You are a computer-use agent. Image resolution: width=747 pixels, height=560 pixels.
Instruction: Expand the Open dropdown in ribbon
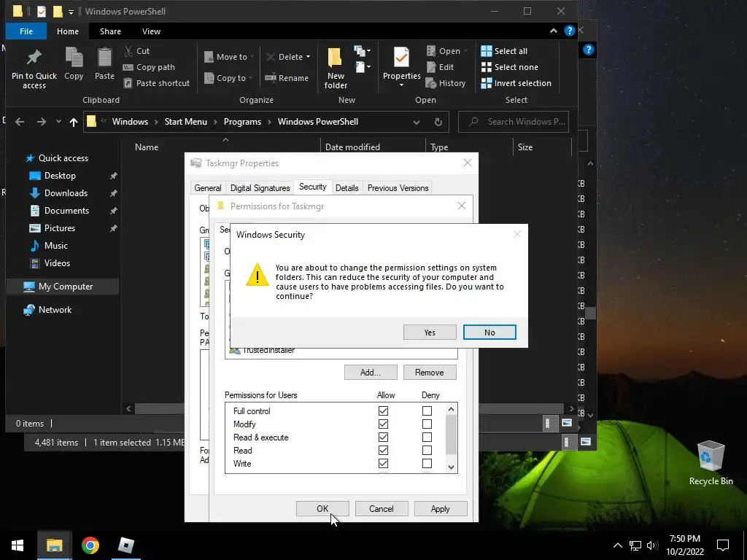click(x=465, y=51)
